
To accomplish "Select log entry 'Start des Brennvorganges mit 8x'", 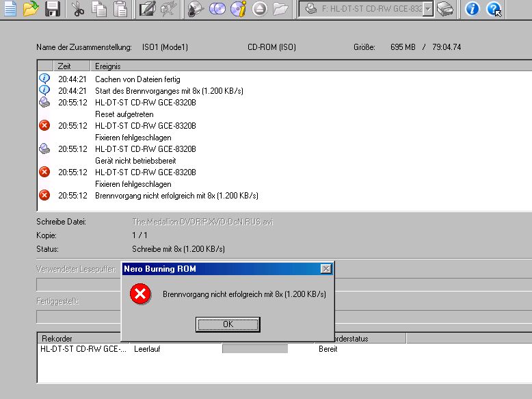I will tap(169, 91).
